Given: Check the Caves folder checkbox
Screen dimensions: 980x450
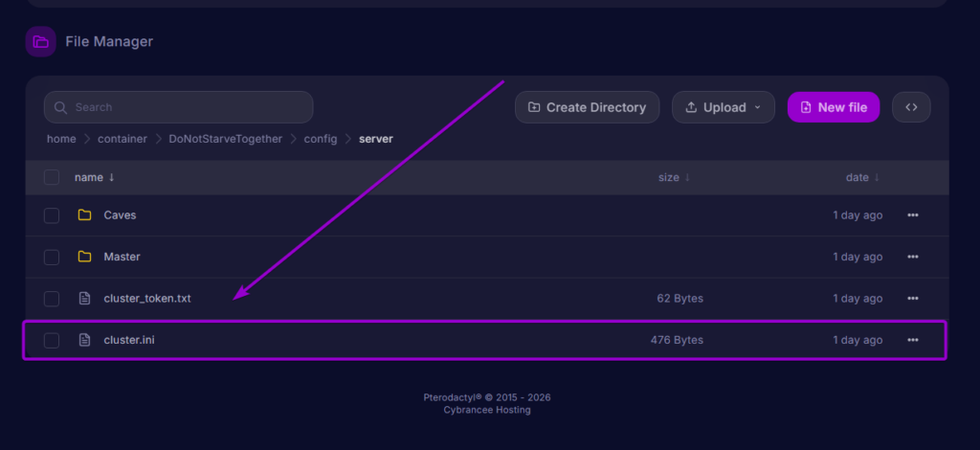Looking at the screenshot, I should point(52,215).
